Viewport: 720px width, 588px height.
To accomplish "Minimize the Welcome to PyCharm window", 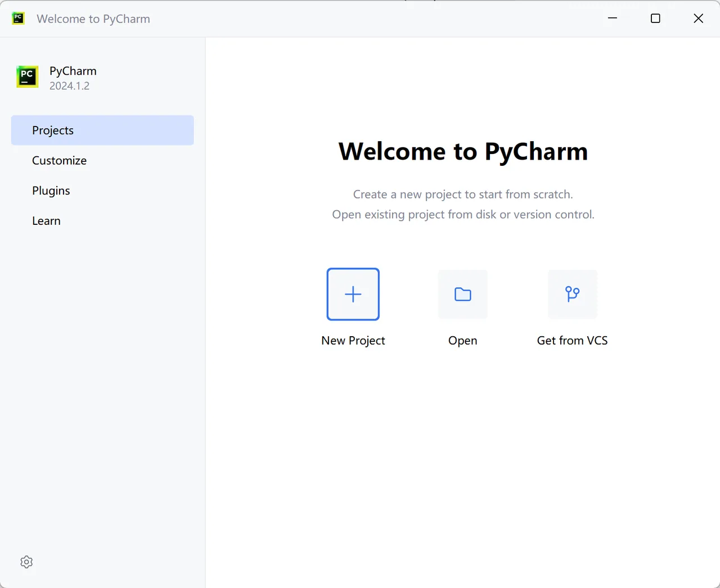I will (x=613, y=19).
